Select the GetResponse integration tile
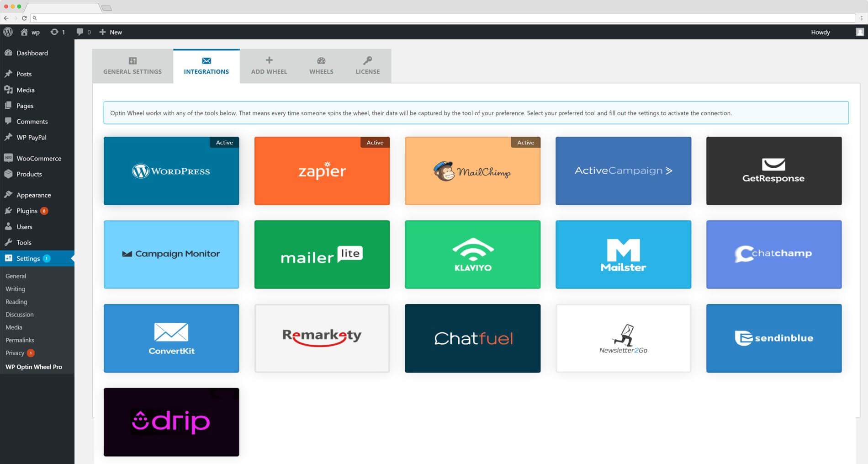The image size is (868, 464). [x=774, y=171]
